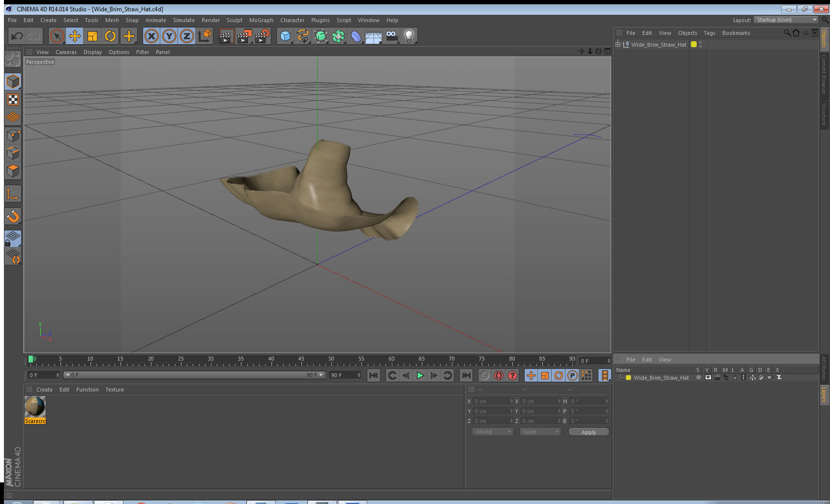Screen dimensions: 830x504
Task: Open the Tags menu in Object Manager
Action: coord(710,33)
